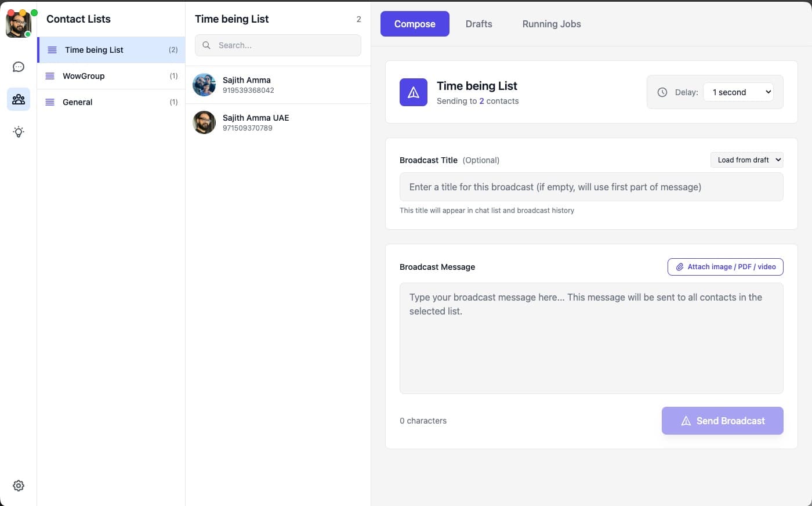
Task: Select the Compose tab
Action: pyautogui.click(x=414, y=24)
